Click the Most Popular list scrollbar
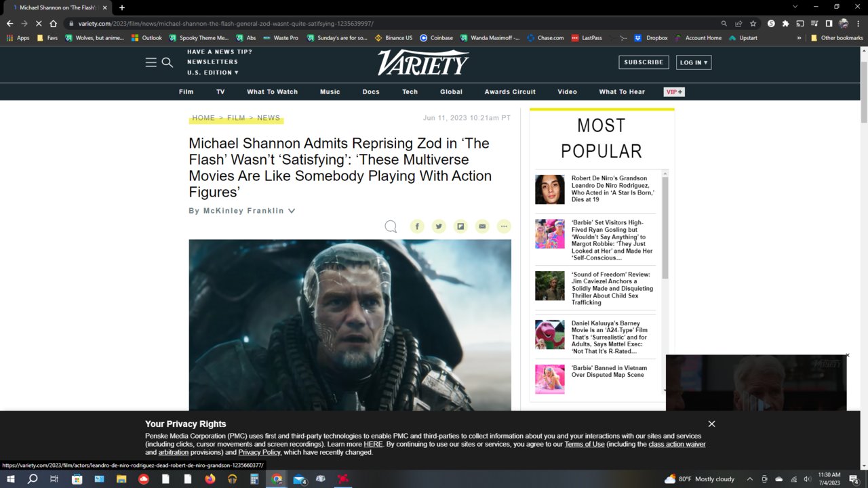The image size is (868, 488). click(x=665, y=227)
